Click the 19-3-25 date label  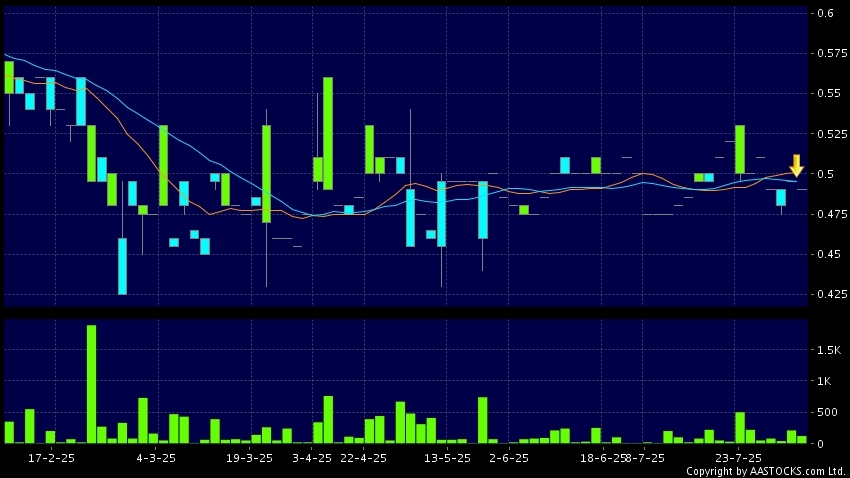[x=249, y=458]
